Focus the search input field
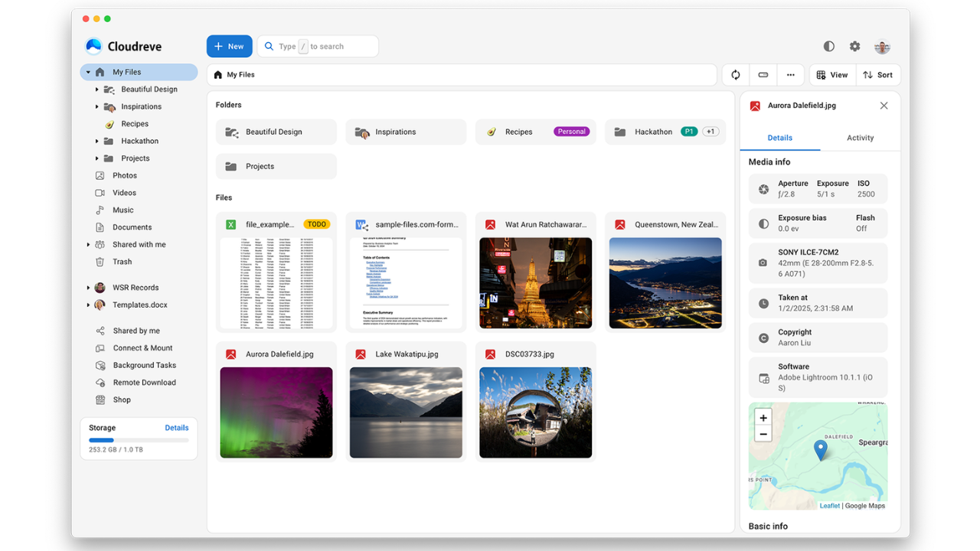 [x=318, y=47]
